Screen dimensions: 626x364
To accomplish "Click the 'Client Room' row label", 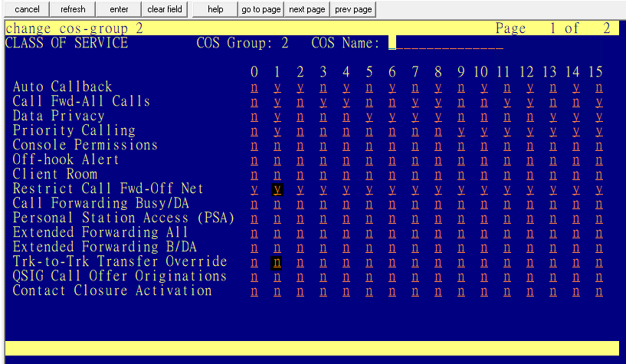I will [x=55, y=174].
